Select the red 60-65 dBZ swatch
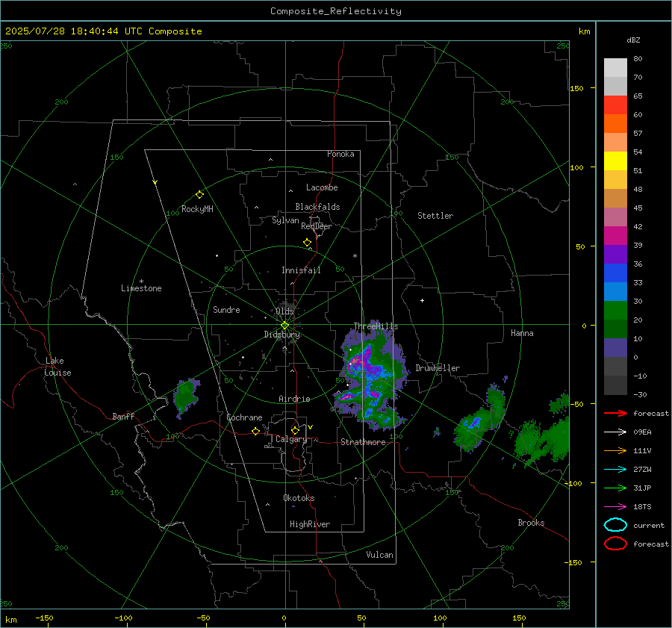This screenshot has width=672, height=628. 615,105
